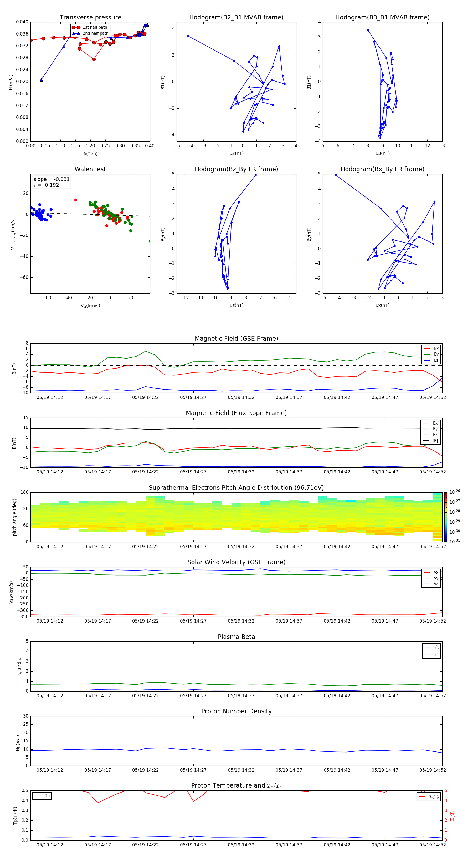
Task: Click the green beta legend entry
Action: click(431, 654)
